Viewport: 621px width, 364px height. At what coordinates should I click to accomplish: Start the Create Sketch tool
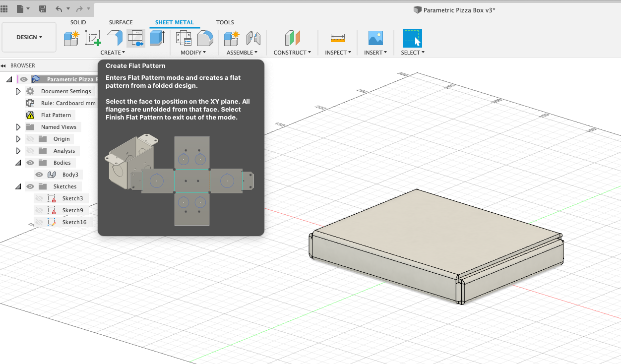(x=93, y=38)
